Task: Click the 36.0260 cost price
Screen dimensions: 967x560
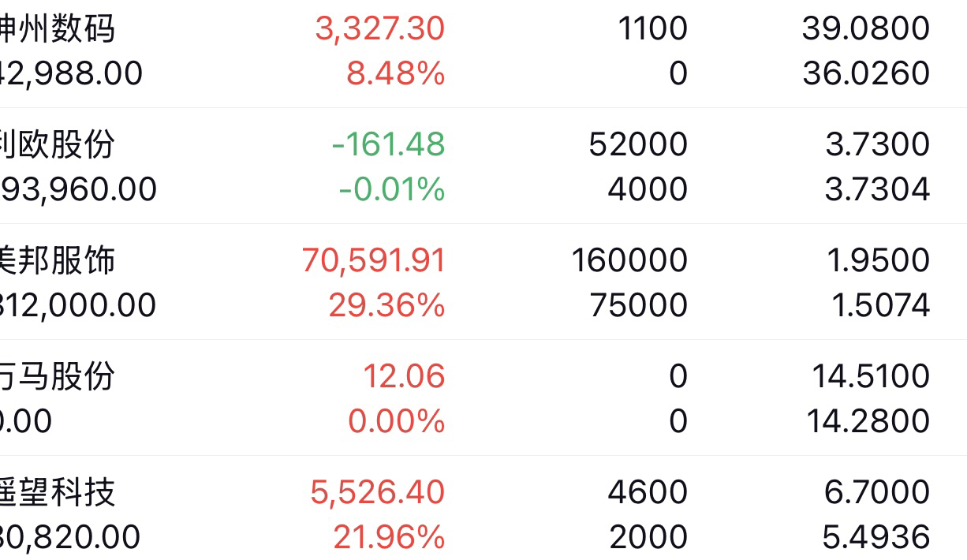Action: [x=866, y=74]
